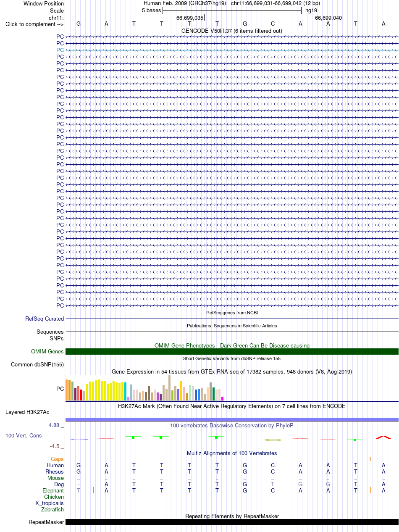Viewport: 399px width, 532px height.
Task: Select the C base in the chr11 sequence row
Action: pyautogui.click(x=273, y=24)
